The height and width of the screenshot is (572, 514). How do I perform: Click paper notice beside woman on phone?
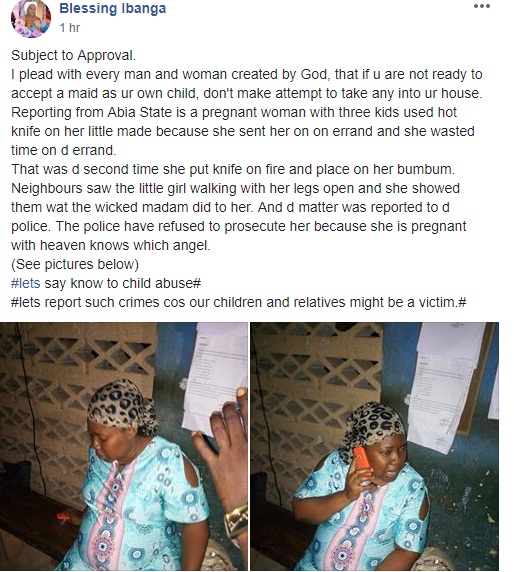(x=445, y=387)
